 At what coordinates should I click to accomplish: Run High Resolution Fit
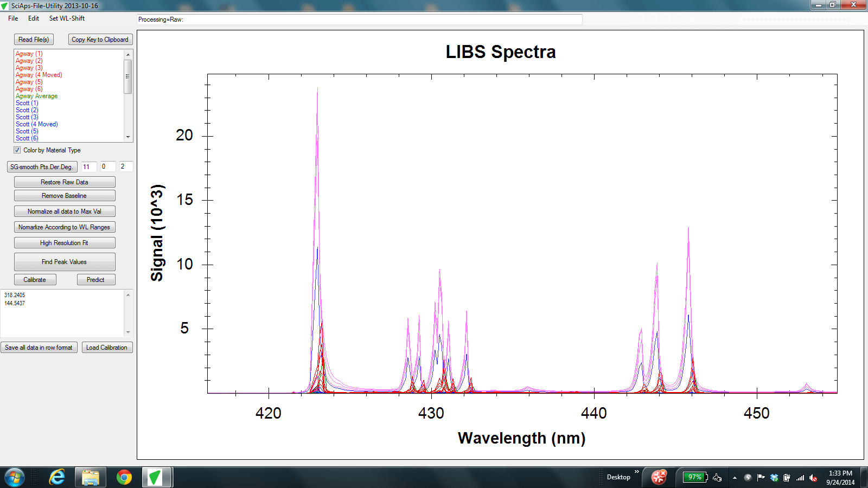click(x=65, y=243)
